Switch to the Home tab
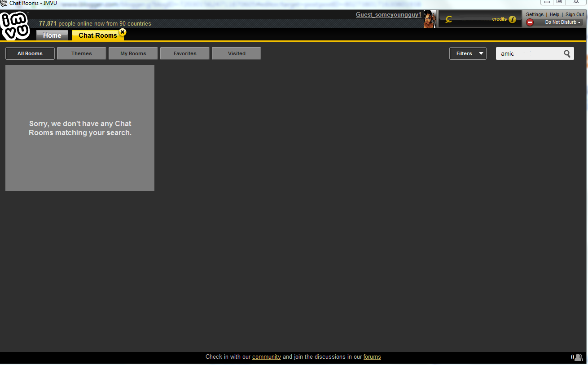Viewport: 588px width, 365px height. 52,35
